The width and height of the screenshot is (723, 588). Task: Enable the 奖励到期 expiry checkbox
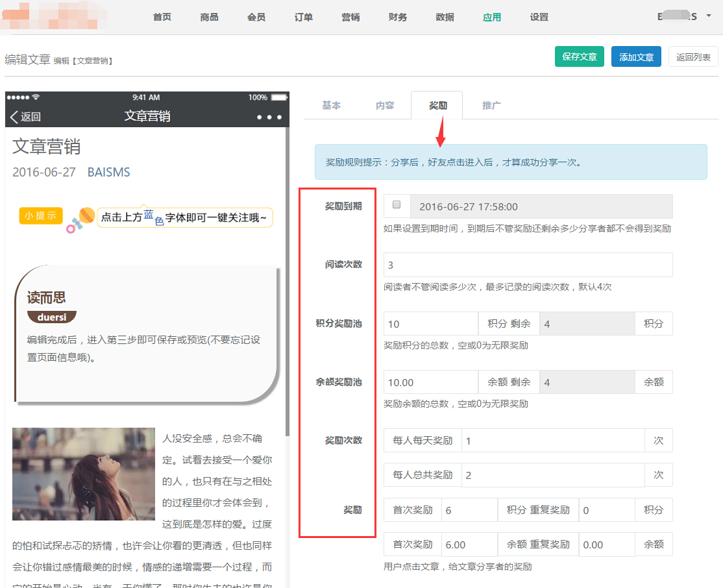397,205
